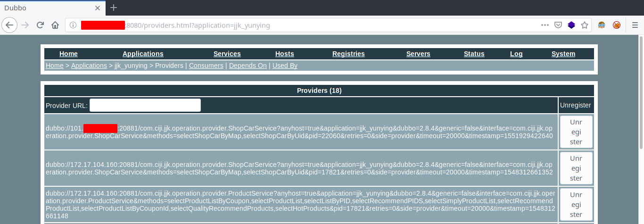This screenshot has width=644, height=224.
Task: Open the Pocket save icon
Action: click(x=558, y=25)
